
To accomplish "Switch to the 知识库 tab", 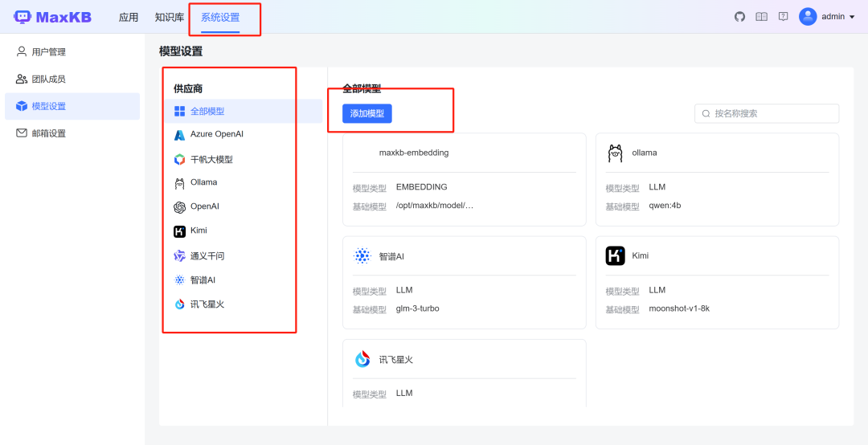I will click(170, 17).
